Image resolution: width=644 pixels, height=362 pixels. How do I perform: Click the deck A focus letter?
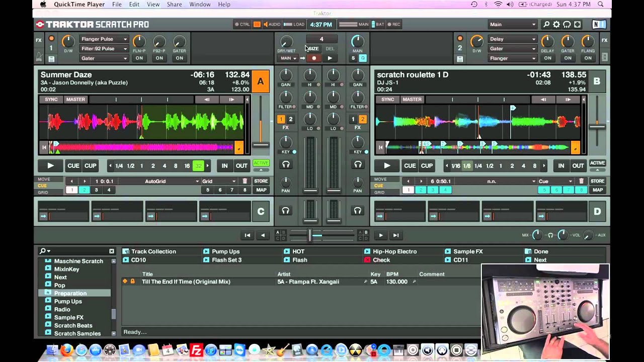260,82
